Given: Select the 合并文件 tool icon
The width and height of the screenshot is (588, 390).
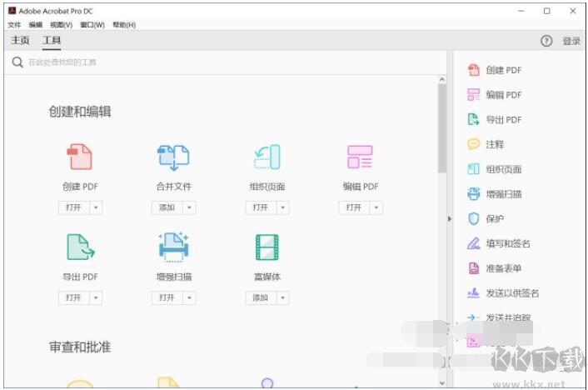Looking at the screenshot, I should tap(173, 157).
